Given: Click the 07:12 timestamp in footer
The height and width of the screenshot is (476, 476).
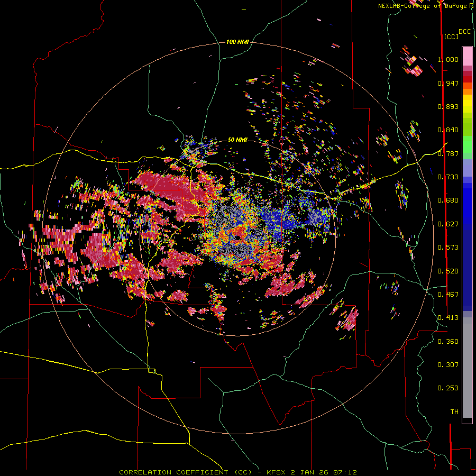Looking at the screenshot, I should click(344, 472).
